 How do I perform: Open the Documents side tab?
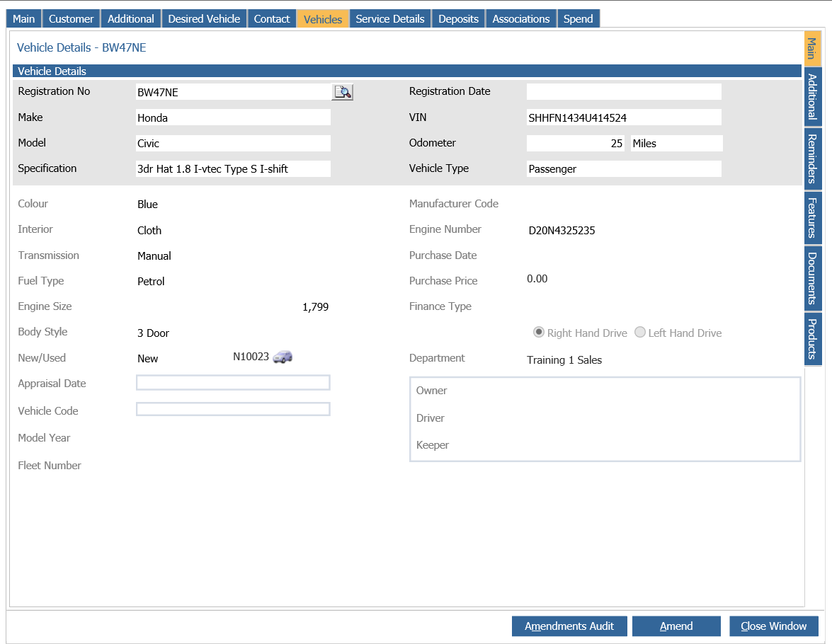point(812,278)
